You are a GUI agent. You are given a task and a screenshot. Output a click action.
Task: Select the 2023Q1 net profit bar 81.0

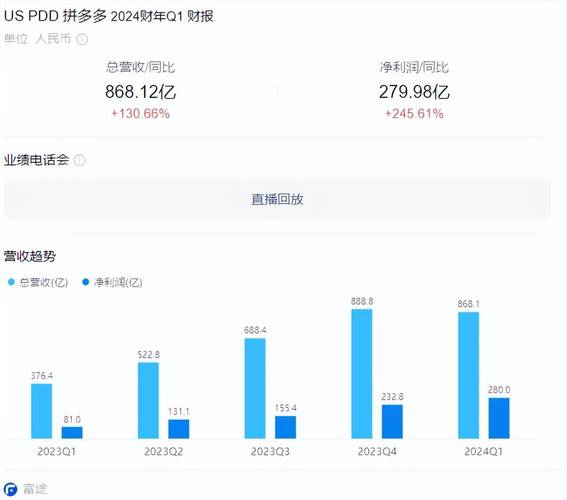(72, 433)
